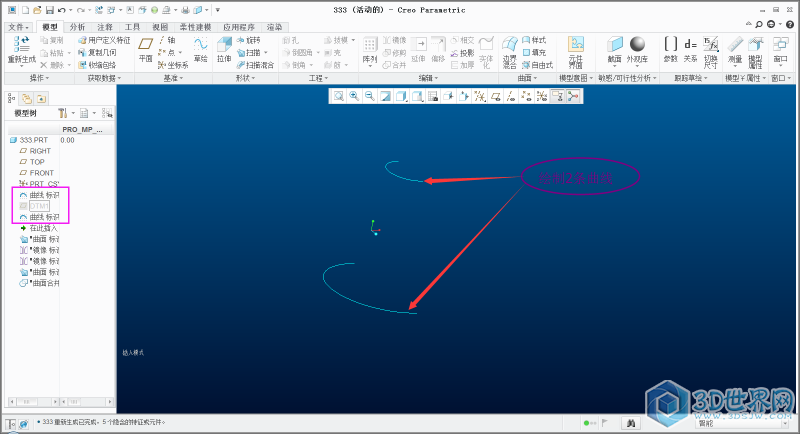Click the Zoom In magnifier icon
This screenshot has width=800, height=434.
tap(354, 96)
